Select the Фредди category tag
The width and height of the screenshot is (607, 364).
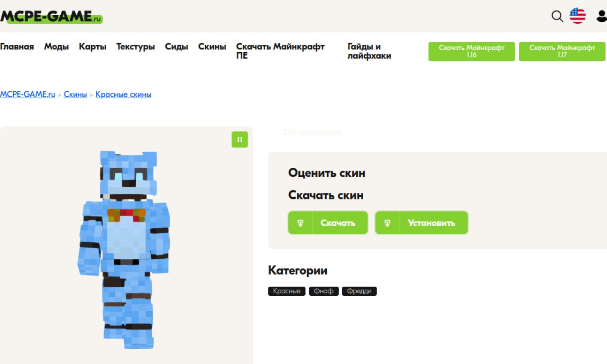359,291
